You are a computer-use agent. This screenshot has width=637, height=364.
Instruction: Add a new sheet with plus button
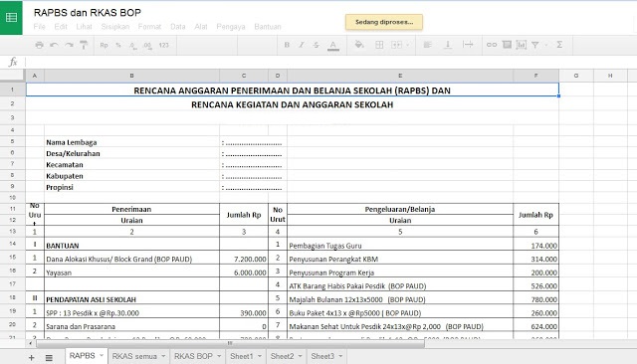[31, 357]
